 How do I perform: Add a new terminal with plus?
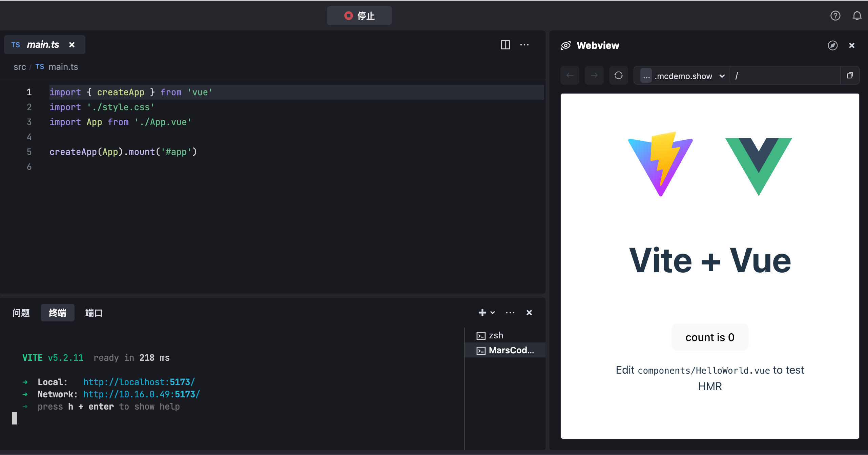482,313
